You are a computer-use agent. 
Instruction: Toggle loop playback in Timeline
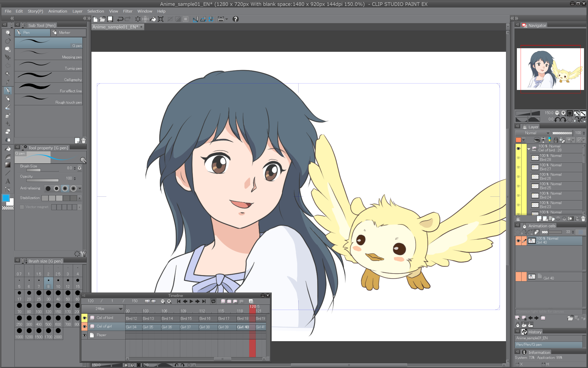point(213,301)
